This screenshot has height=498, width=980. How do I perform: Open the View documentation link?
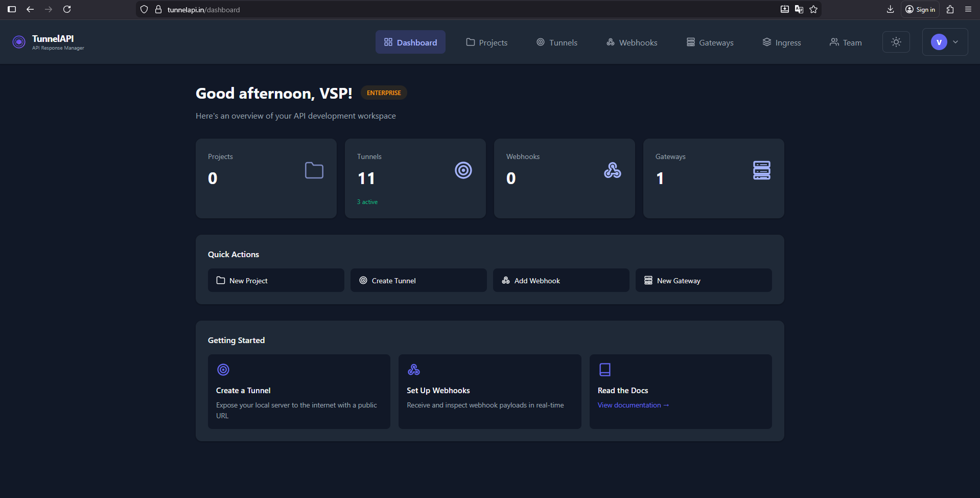[633, 405]
